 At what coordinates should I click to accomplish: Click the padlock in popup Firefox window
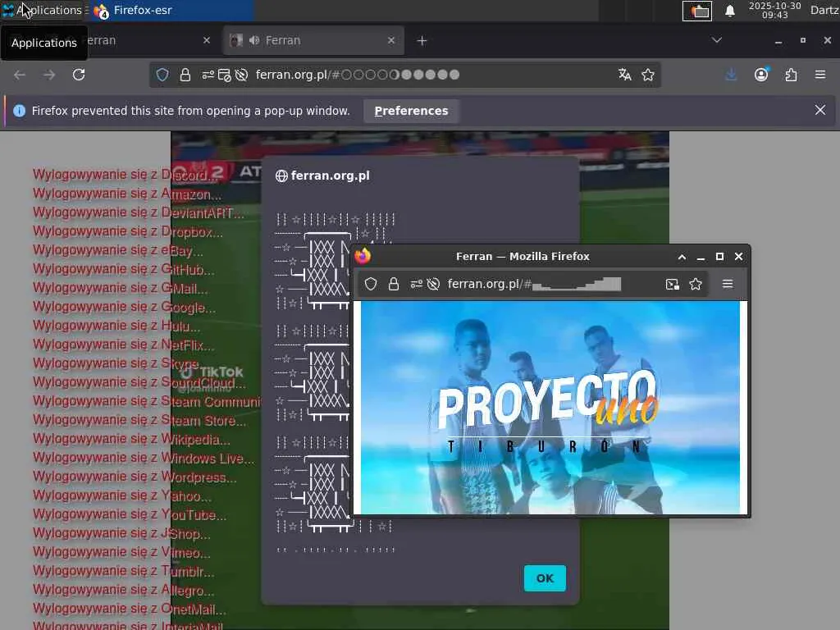coord(394,284)
